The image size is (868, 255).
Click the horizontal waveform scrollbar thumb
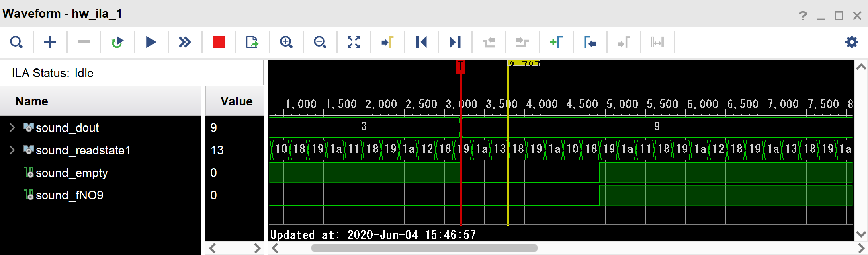tap(424, 248)
